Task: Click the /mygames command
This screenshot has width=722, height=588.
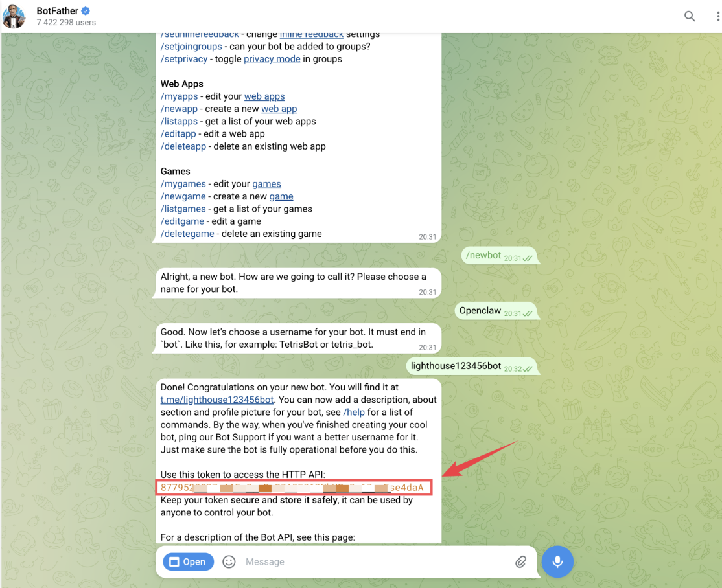Action: pyautogui.click(x=183, y=184)
